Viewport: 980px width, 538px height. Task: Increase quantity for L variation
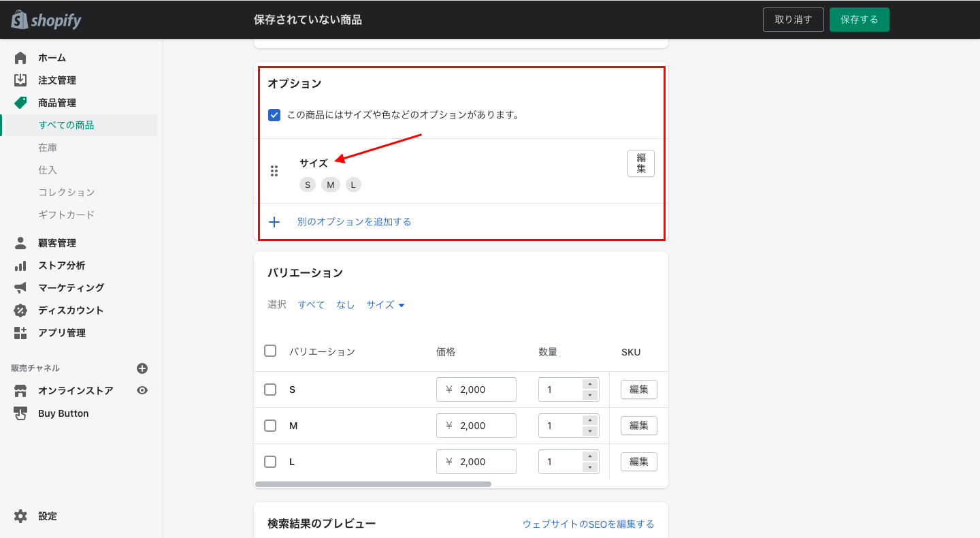pyautogui.click(x=590, y=456)
